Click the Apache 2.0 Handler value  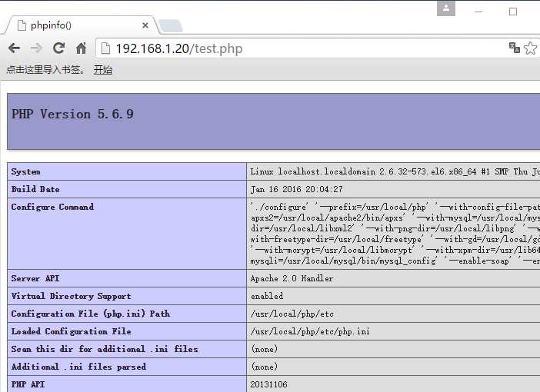292,278
